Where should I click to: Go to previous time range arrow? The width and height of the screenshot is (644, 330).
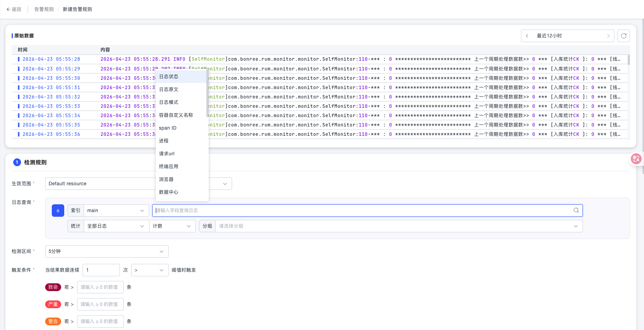[x=527, y=36]
